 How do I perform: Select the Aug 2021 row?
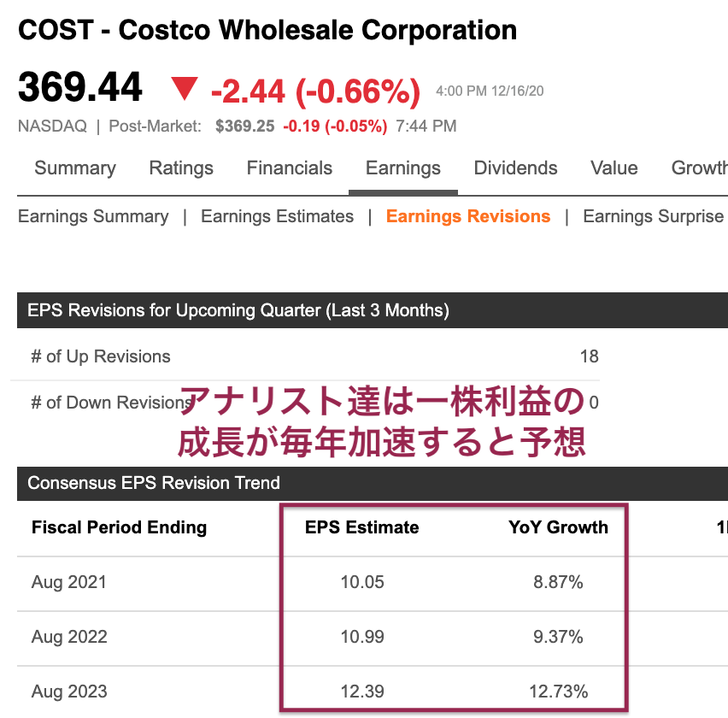[373, 582]
